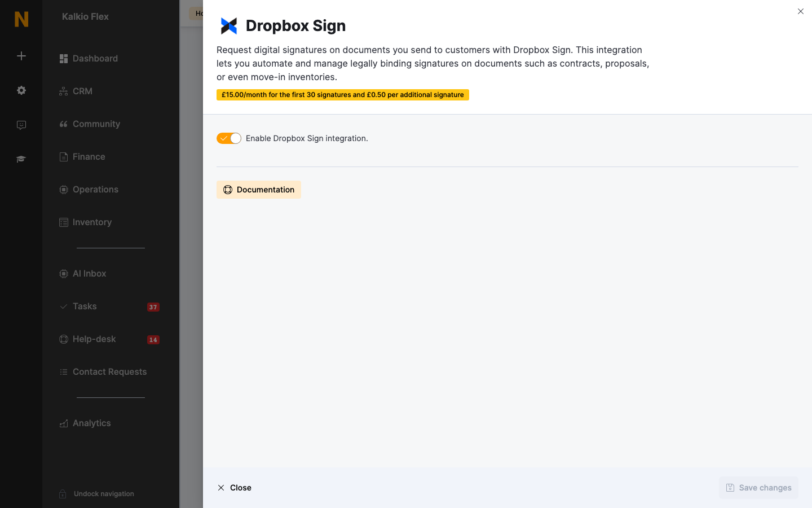Click the Close button in the footer
The height and width of the screenshot is (508, 812).
[234, 488]
